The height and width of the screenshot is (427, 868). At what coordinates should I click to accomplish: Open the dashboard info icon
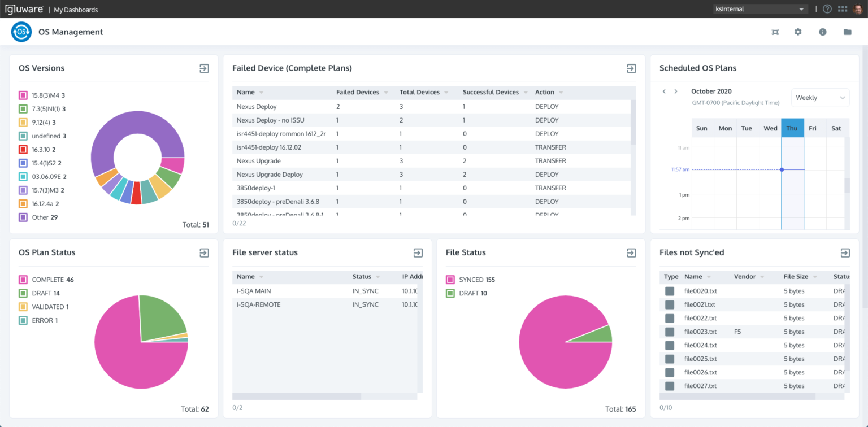[x=823, y=32]
